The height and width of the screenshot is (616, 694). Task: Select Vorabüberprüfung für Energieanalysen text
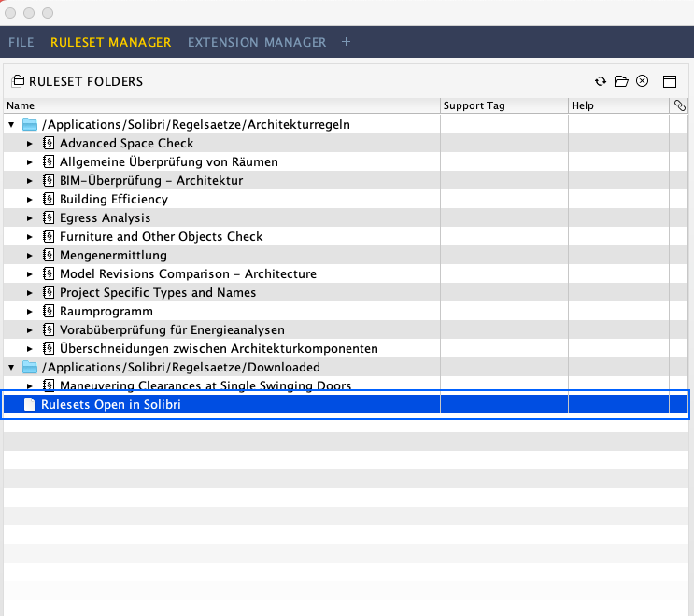[x=172, y=329]
